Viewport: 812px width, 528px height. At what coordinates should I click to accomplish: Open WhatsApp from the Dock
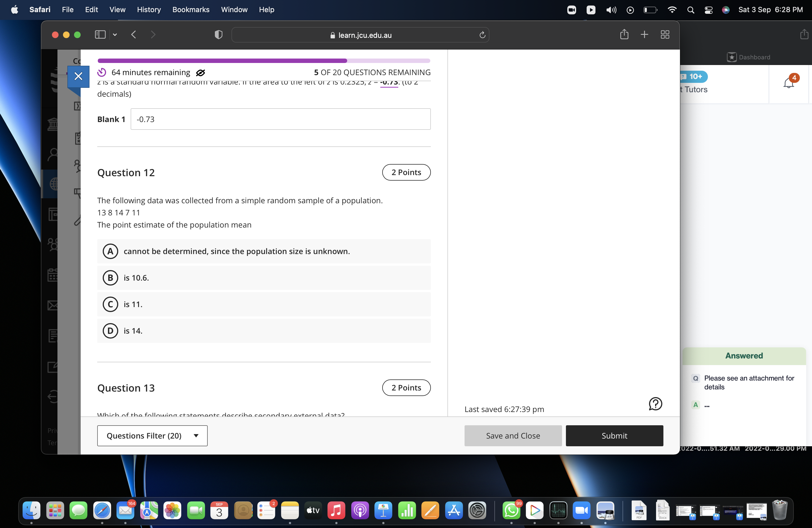[512, 511]
